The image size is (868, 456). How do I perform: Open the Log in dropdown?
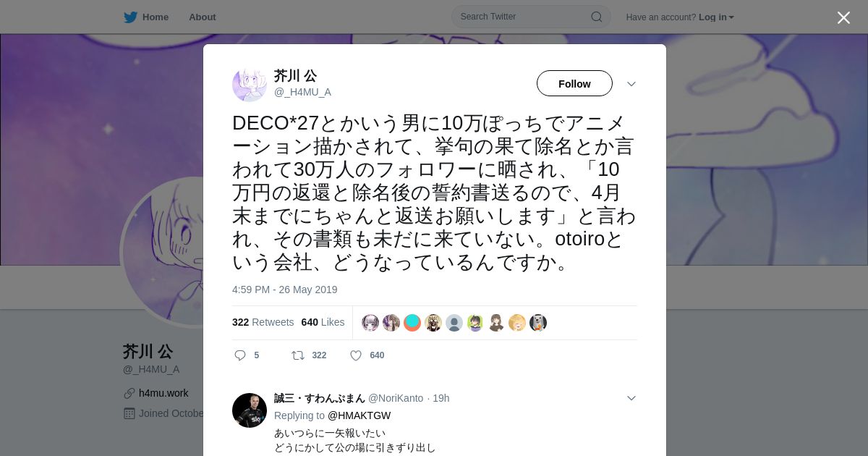(x=716, y=17)
